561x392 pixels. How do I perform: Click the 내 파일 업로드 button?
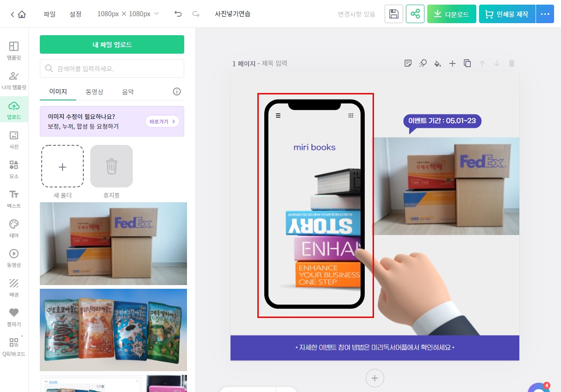click(x=112, y=44)
